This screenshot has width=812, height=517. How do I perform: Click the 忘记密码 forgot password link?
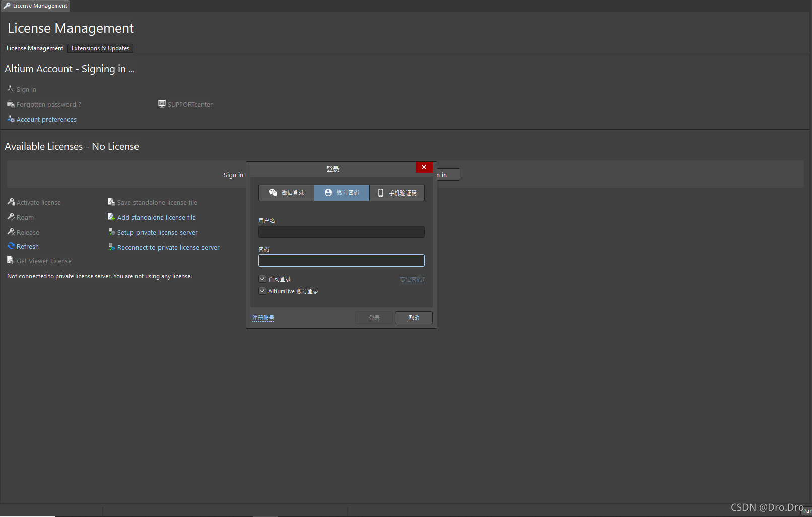[412, 279]
